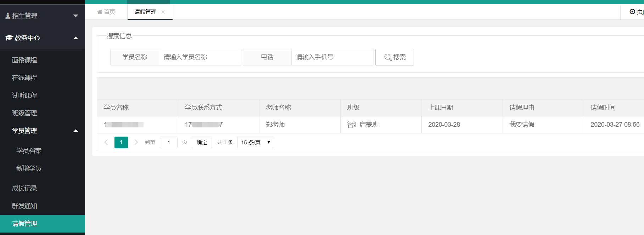Click the 共 1 条 total count text
Viewport: 644px width, 235px height.
225,142
